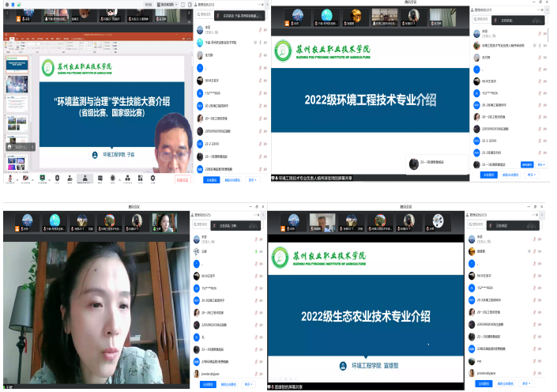This screenshot has width=557, height=392.
Task: Select fourth slide thumbnail in PowerPoint pane
Action: pos(17,123)
